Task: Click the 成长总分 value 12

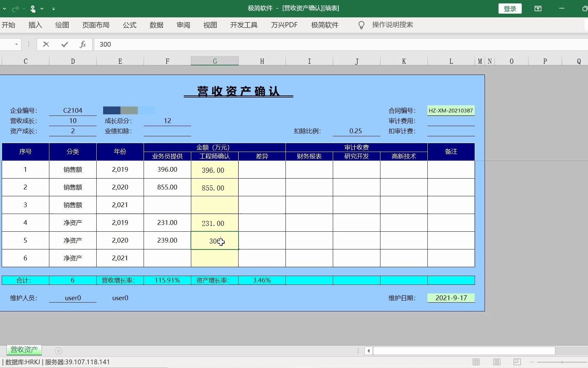Action: point(167,121)
